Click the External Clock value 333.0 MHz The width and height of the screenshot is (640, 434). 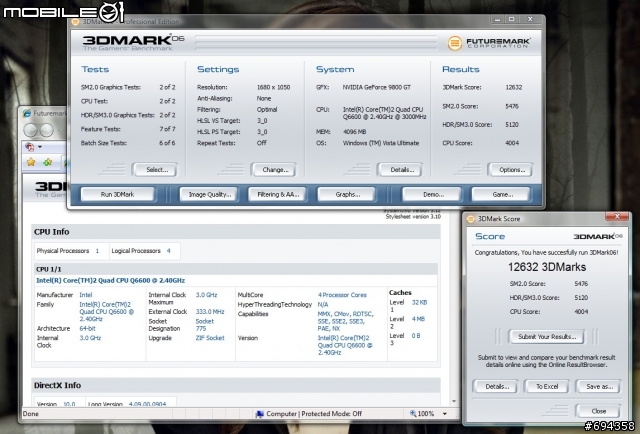(x=210, y=312)
